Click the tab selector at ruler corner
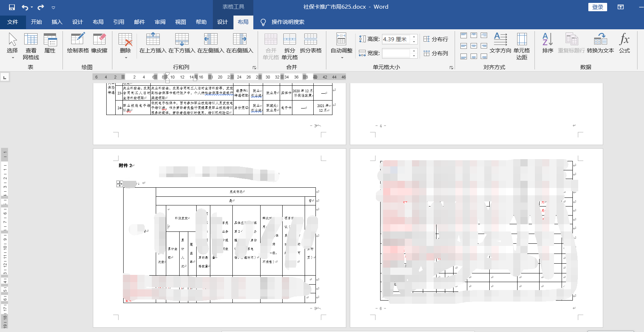 click(x=5, y=77)
